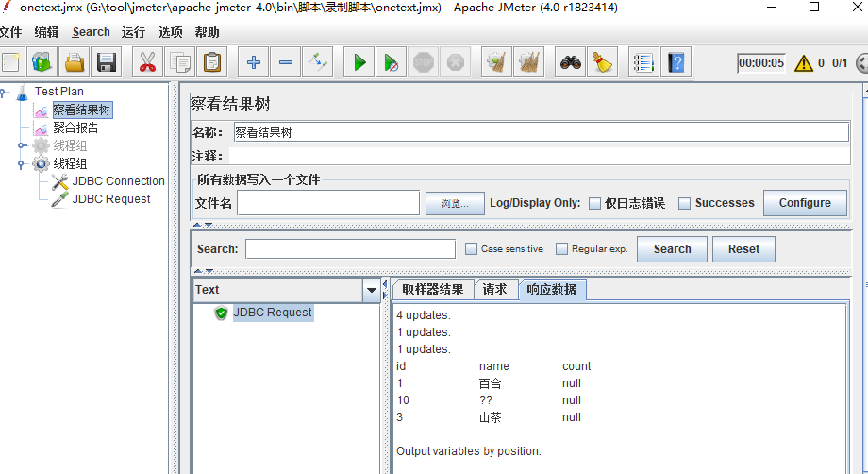Expand the disabled 线程组 node handle
This screenshot has width=868, height=474.
pyautogui.click(x=21, y=145)
